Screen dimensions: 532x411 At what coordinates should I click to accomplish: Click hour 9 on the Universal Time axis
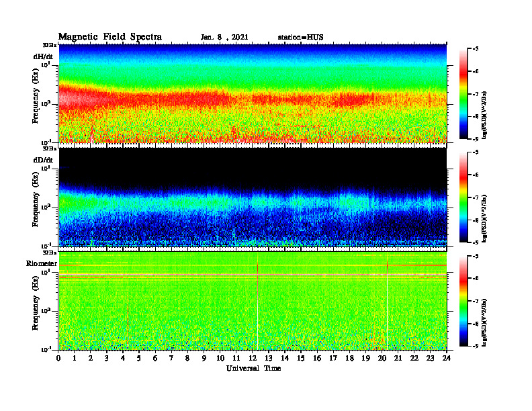[204, 359]
